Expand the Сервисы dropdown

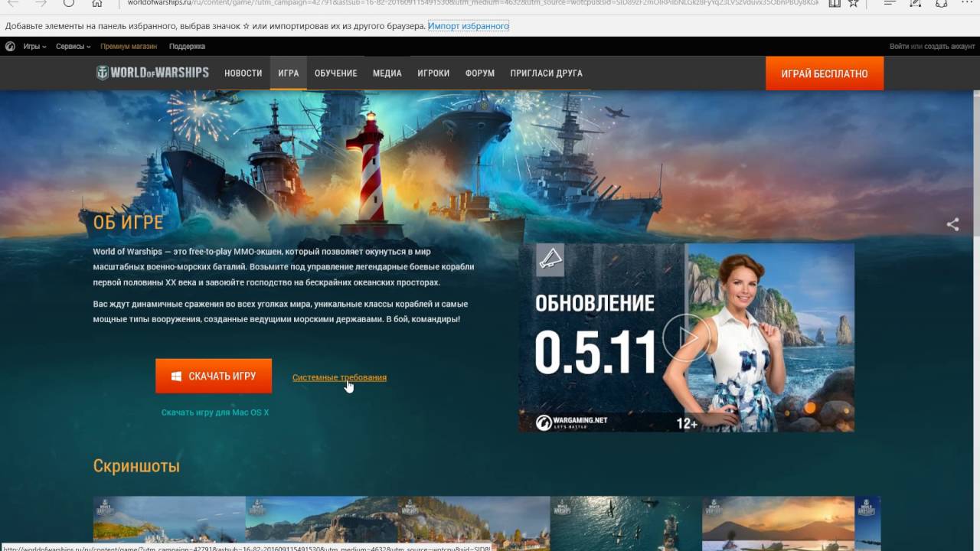click(73, 47)
